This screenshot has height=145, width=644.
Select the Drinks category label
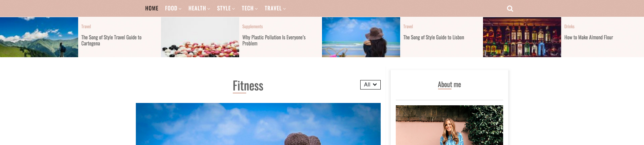[x=569, y=27]
